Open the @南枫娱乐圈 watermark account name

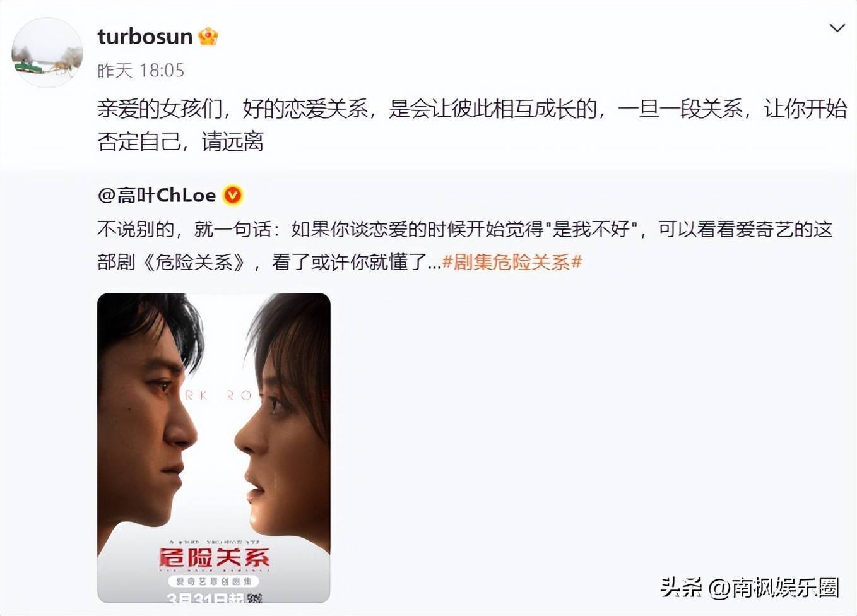point(774,588)
